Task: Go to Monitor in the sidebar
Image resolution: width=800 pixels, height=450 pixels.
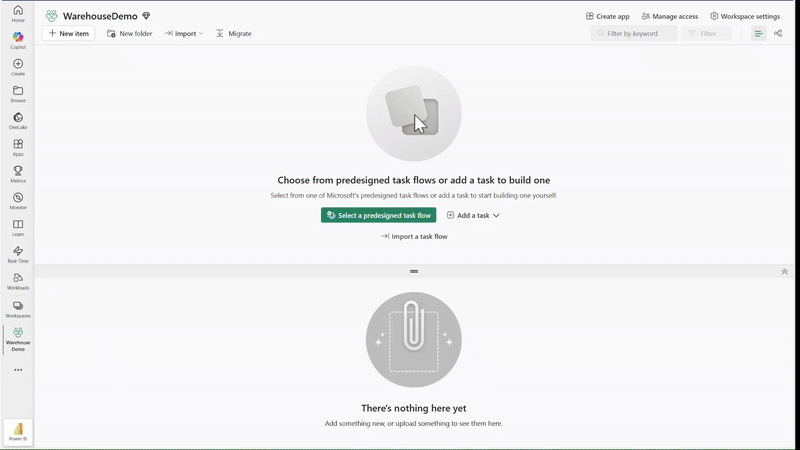Action: click(18, 200)
